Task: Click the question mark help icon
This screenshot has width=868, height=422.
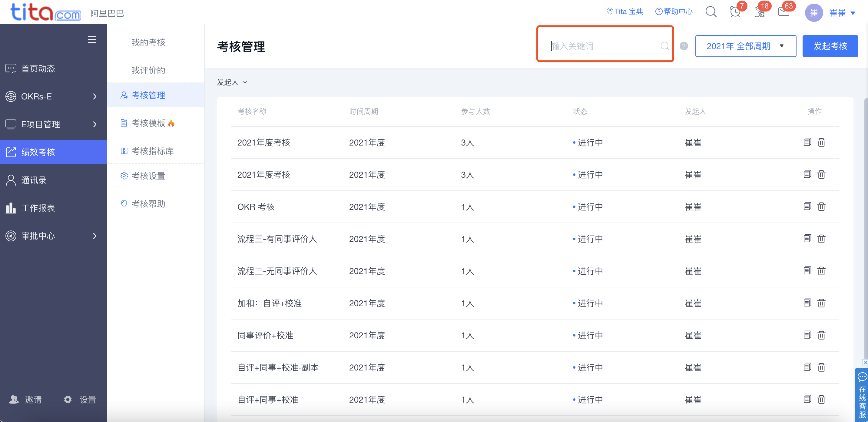Action: 684,46
